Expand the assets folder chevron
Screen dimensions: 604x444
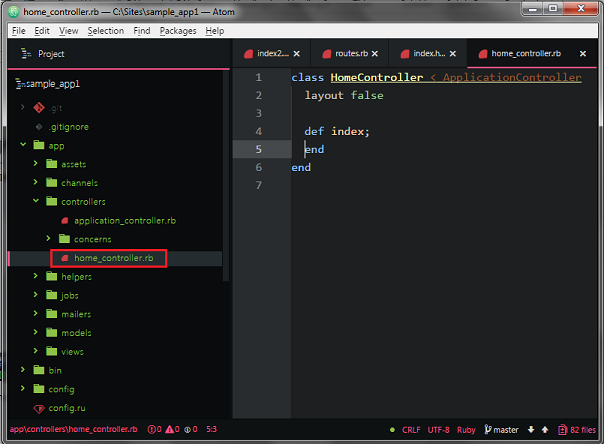click(x=35, y=163)
